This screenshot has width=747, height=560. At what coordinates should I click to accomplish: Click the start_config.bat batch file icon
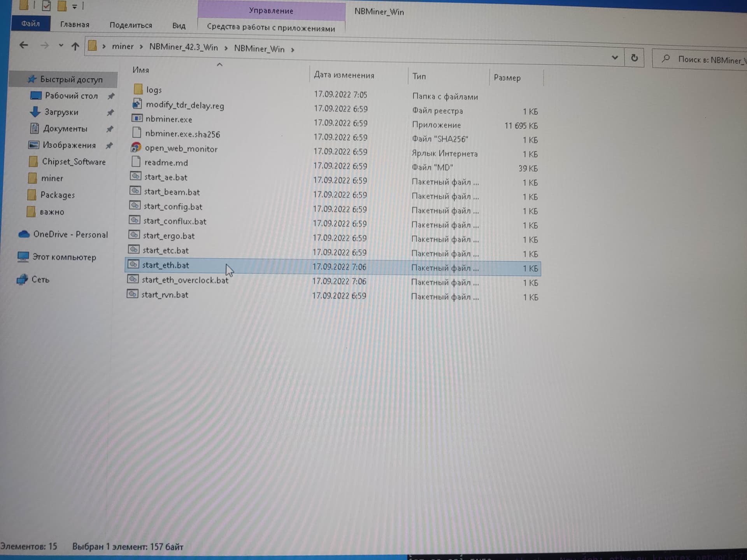(135, 205)
